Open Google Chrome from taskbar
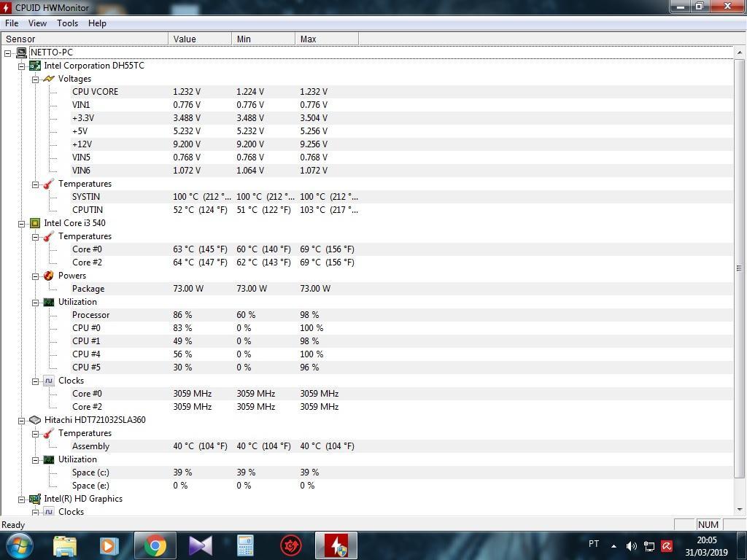The image size is (747, 560). click(x=155, y=545)
